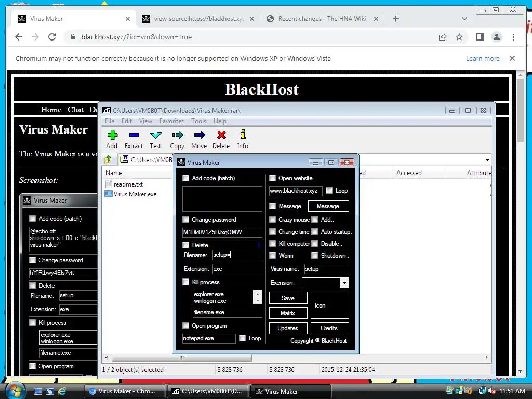Click the Info icon in 7-Zip toolbar
Image resolution: width=532 pixels, height=399 pixels.
point(243,135)
